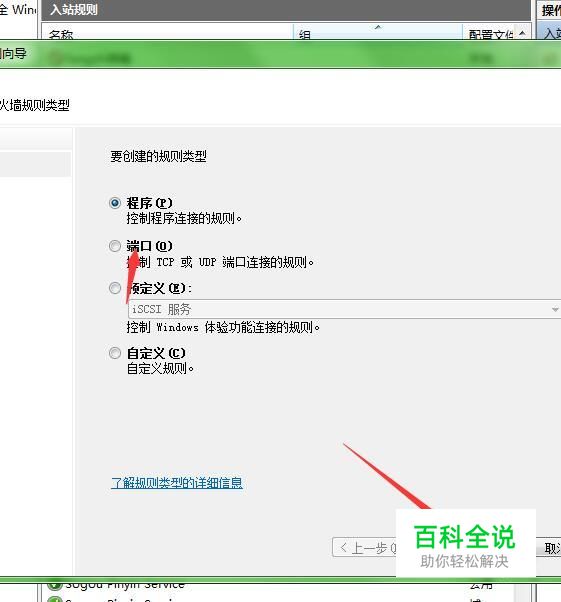
Task: Sort inbound rules by 组 column
Action: click(x=378, y=33)
